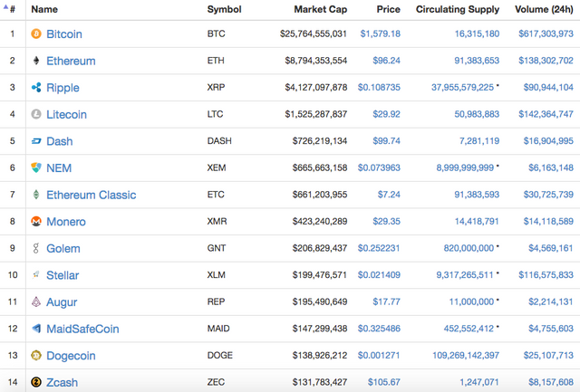This screenshot has width=580, height=392.
Task: Sort table by Symbol column header
Action: click(x=224, y=9)
